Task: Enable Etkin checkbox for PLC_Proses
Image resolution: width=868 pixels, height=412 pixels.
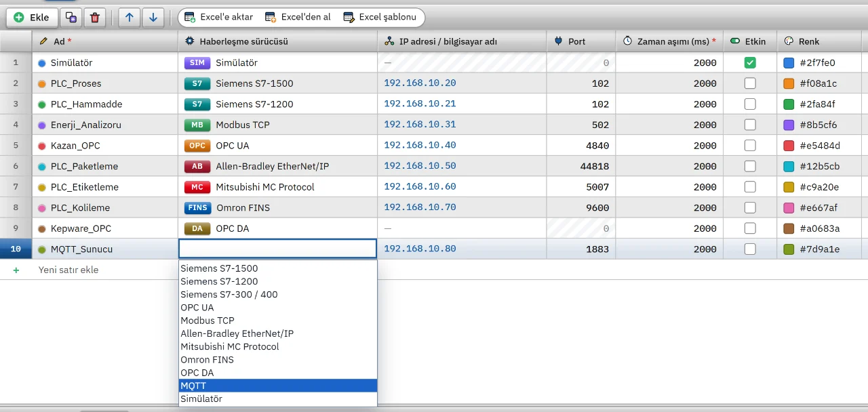Action: pyautogui.click(x=750, y=83)
